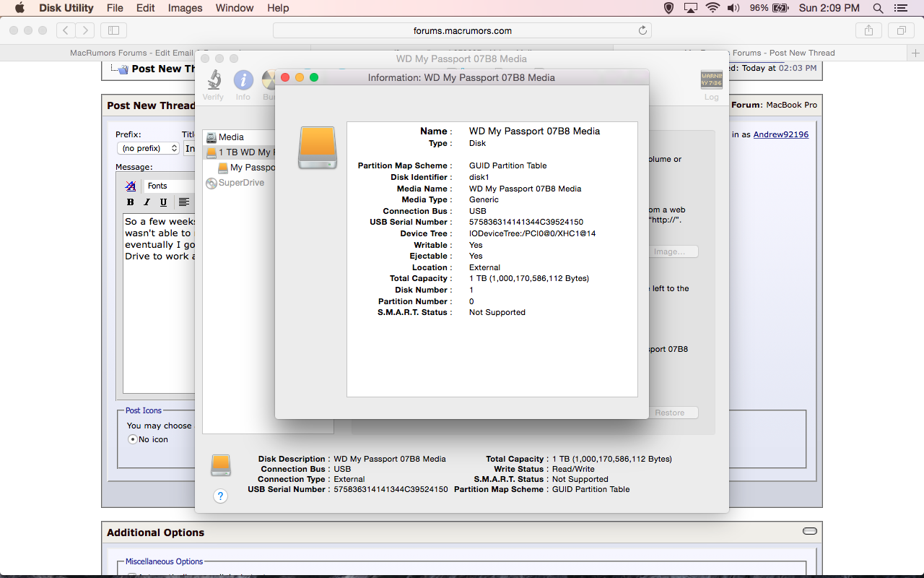The height and width of the screenshot is (578, 924).
Task: Click the Andrew92196 username link
Action: point(781,134)
